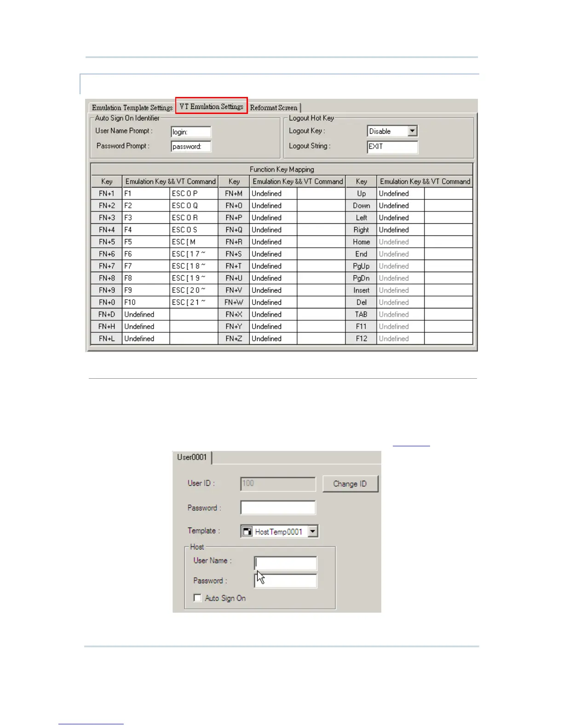Open the VT Emulation Settings tab

(212, 107)
